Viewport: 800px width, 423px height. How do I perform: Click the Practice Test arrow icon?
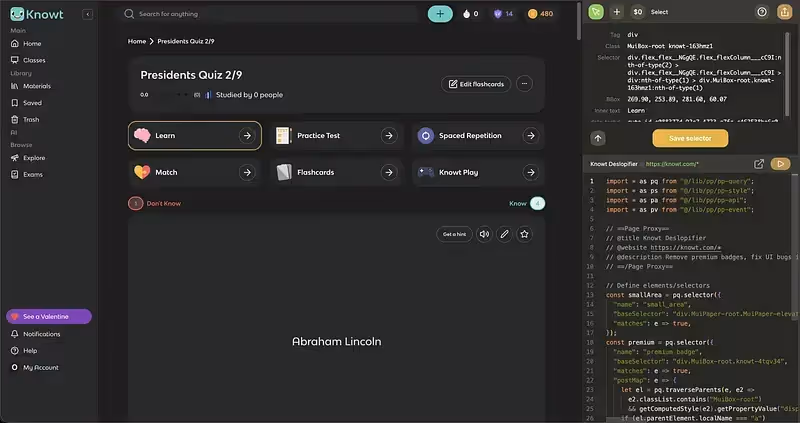pyautogui.click(x=389, y=136)
